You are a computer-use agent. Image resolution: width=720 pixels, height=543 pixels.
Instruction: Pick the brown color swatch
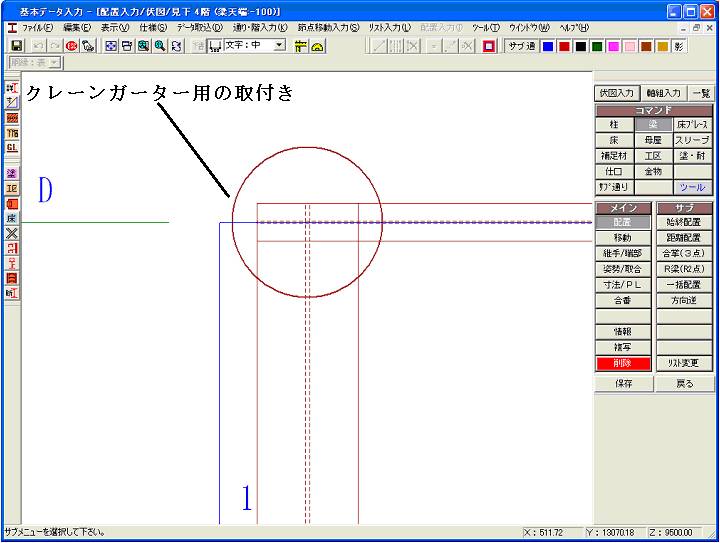pyautogui.click(x=646, y=46)
